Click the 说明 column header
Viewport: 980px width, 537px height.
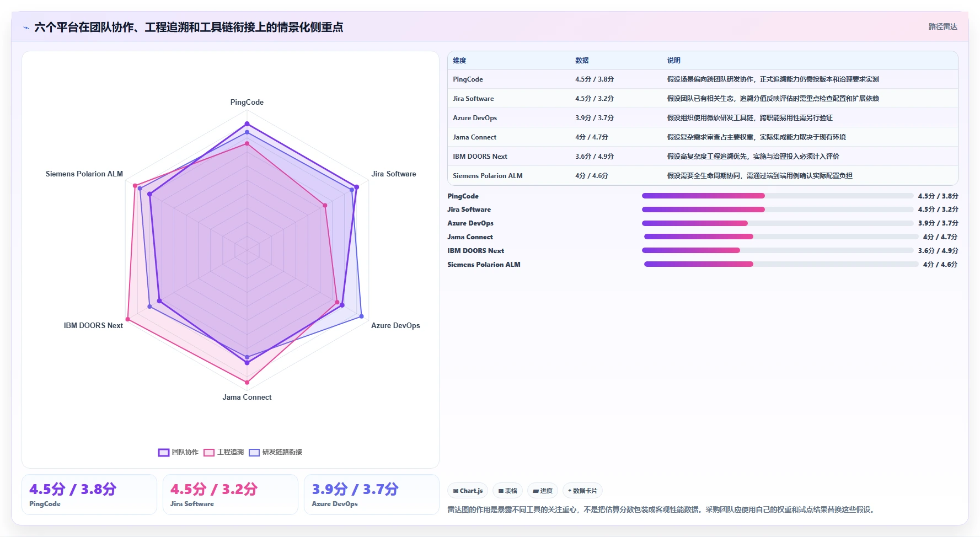673,61
